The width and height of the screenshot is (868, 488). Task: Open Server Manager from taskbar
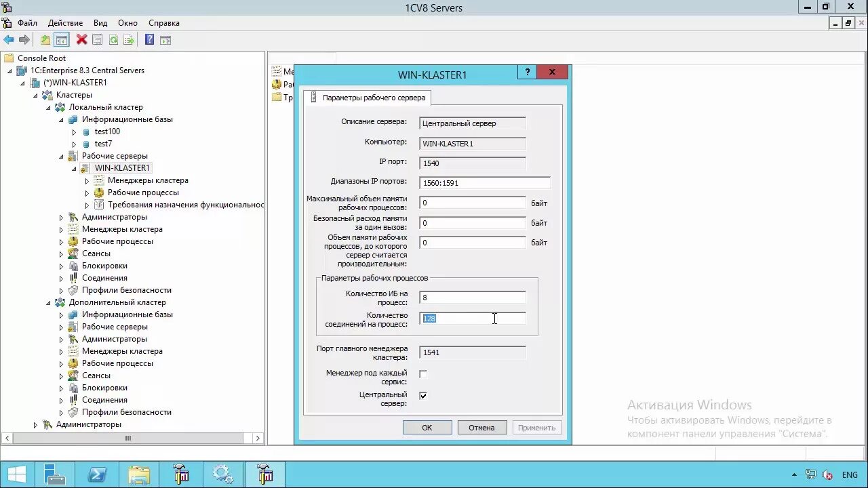[x=54, y=474]
